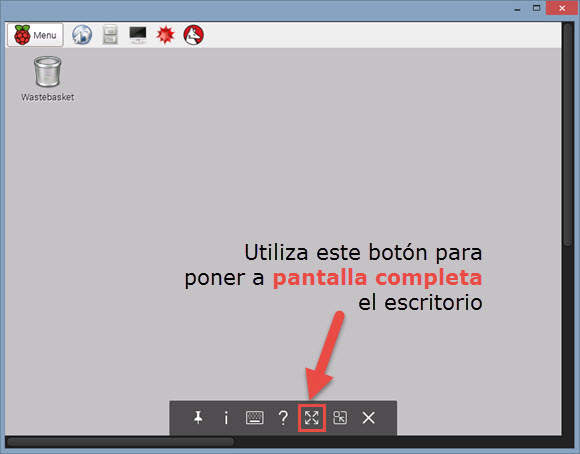Launch the web browser globe icon
The width and height of the screenshot is (580, 454).
tap(82, 35)
